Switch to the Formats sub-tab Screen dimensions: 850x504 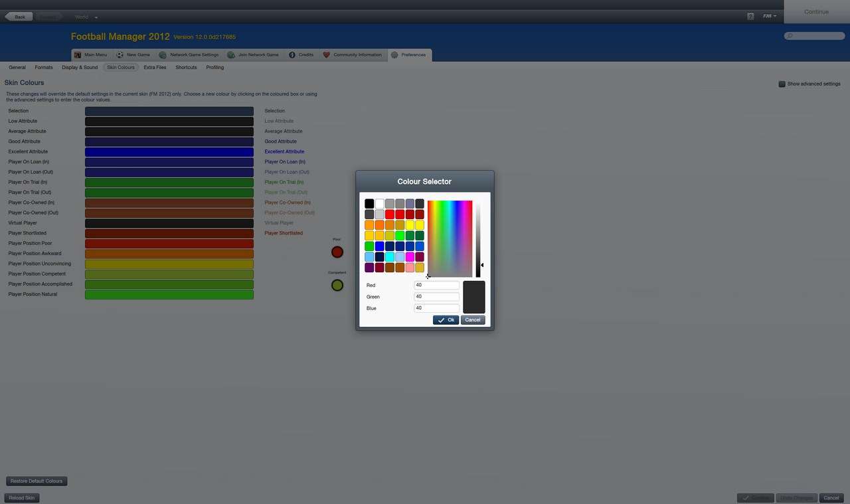pos(44,68)
